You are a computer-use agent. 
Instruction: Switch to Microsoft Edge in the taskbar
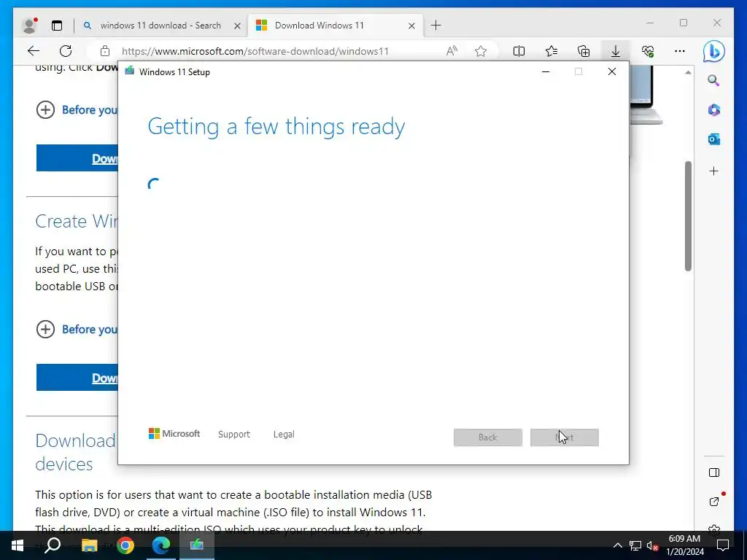pyautogui.click(x=161, y=545)
